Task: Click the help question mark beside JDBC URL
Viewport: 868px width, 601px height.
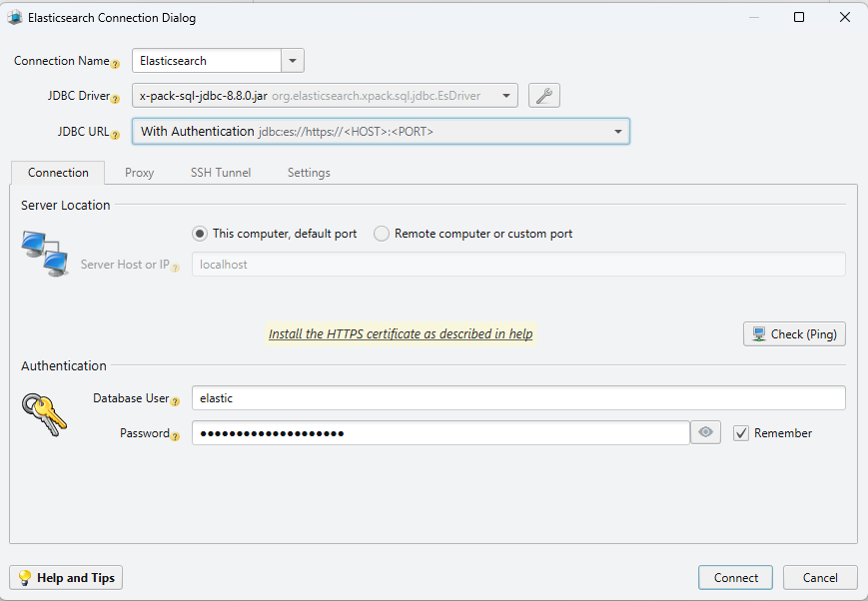Action: 115,134
